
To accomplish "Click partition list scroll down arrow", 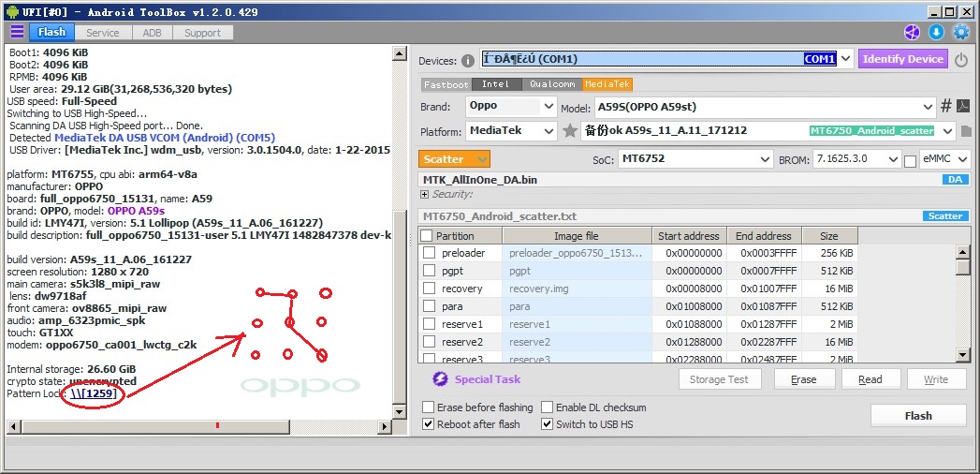I will pos(963,354).
